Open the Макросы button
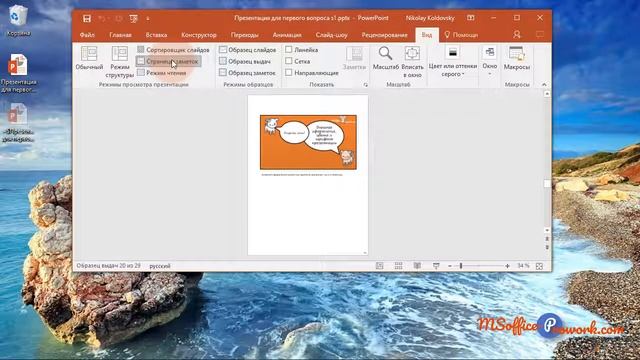640x360 pixels. coord(516,58)
